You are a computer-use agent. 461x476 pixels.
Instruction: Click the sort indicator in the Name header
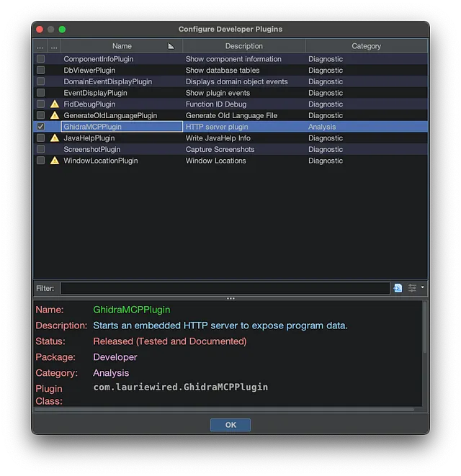tap(171, 46)
